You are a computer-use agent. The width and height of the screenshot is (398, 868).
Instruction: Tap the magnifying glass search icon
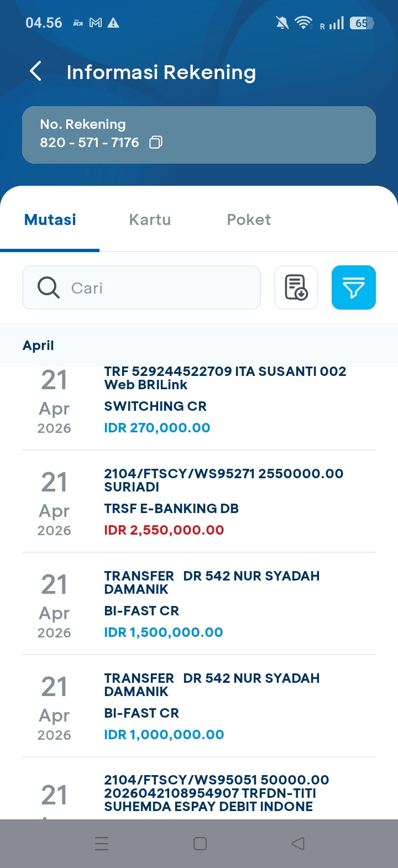49,287
